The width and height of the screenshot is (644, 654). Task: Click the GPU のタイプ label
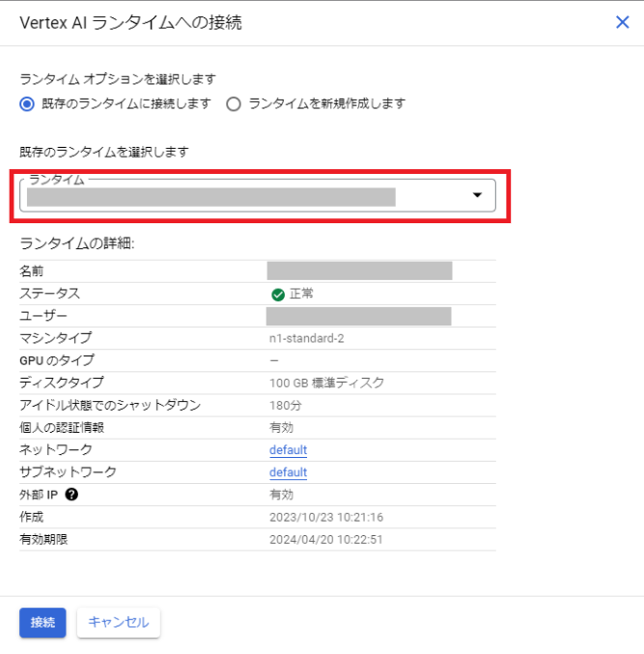pos(57,360)
